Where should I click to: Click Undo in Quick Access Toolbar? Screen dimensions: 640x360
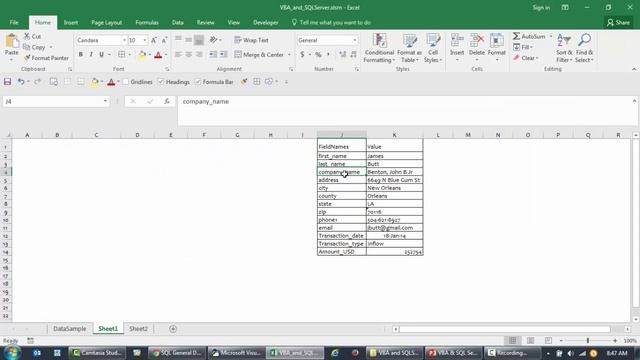pos(20,82)
